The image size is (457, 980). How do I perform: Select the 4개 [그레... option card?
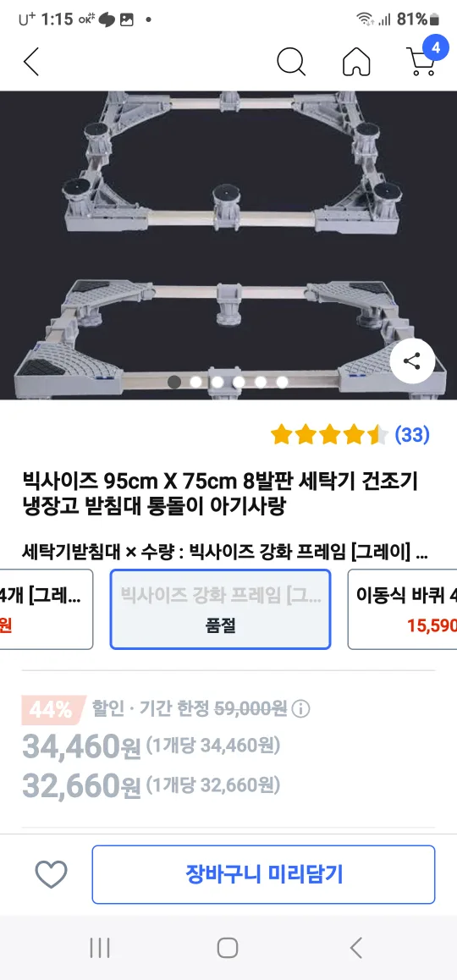(47, 609)
